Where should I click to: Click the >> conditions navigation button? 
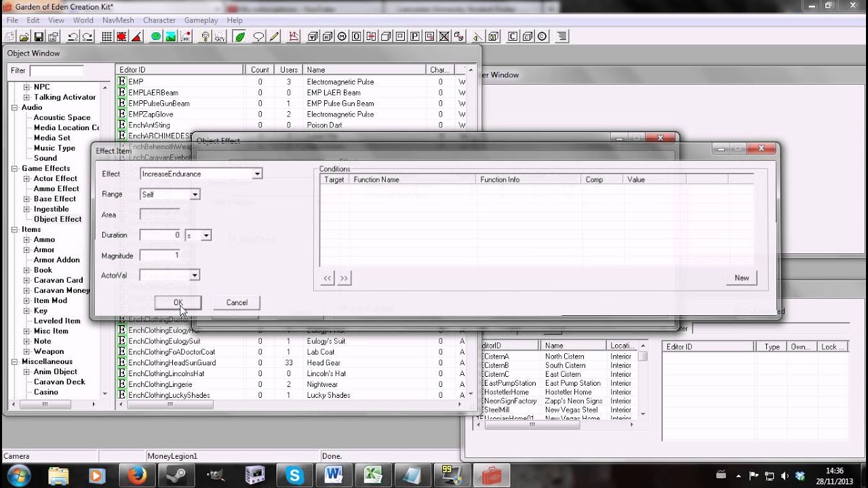[x=344, y=278]
